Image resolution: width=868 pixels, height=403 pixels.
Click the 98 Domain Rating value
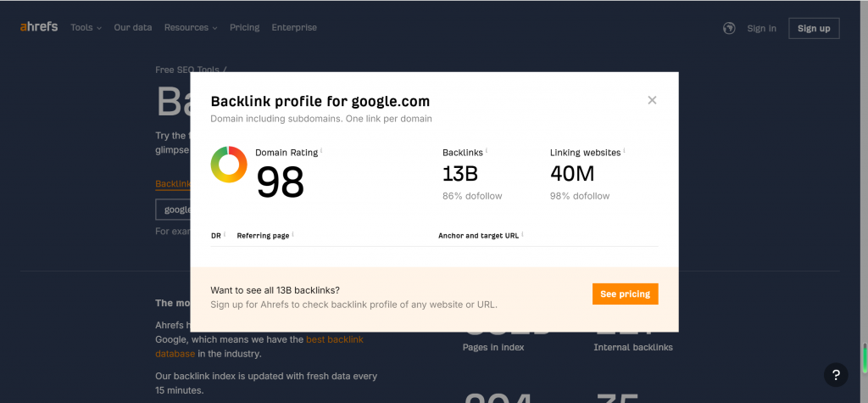pyautogui.click(x=281, y=182)
